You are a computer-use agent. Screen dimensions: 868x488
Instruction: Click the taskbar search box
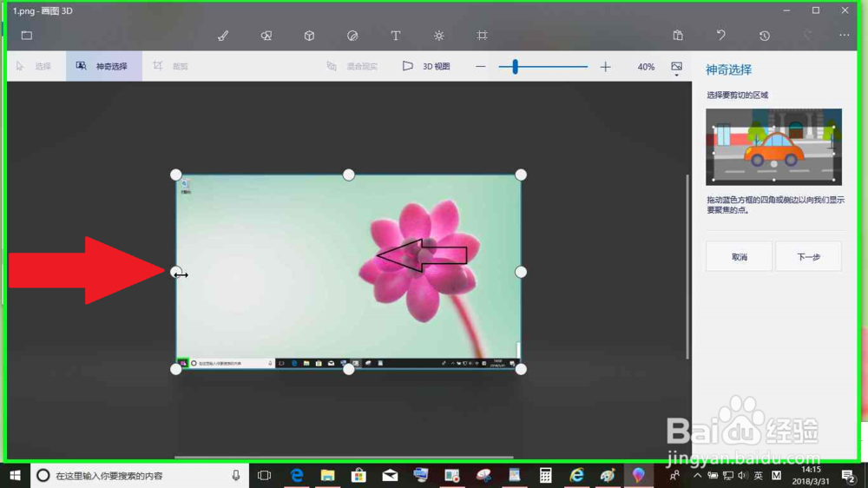coord(138,475)
